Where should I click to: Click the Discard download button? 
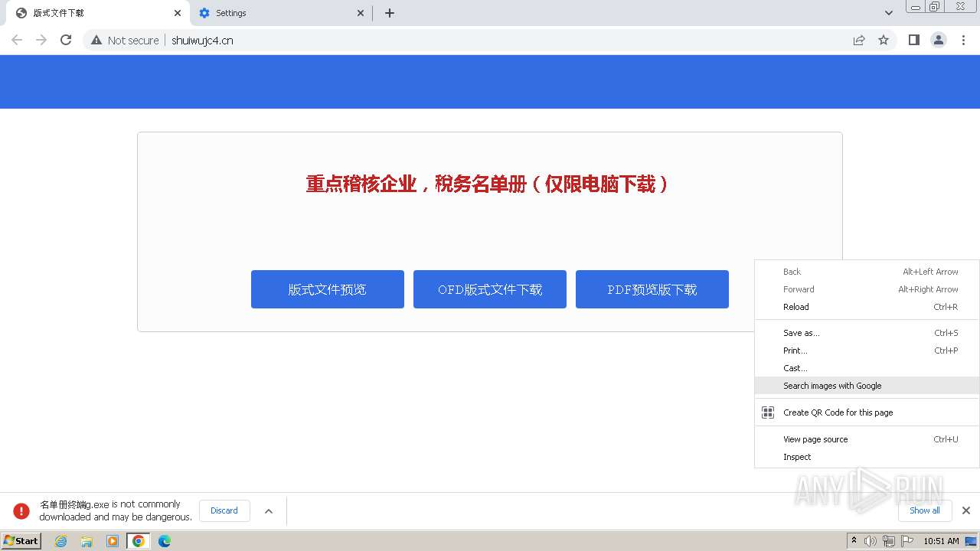click(x=224, y=510)
